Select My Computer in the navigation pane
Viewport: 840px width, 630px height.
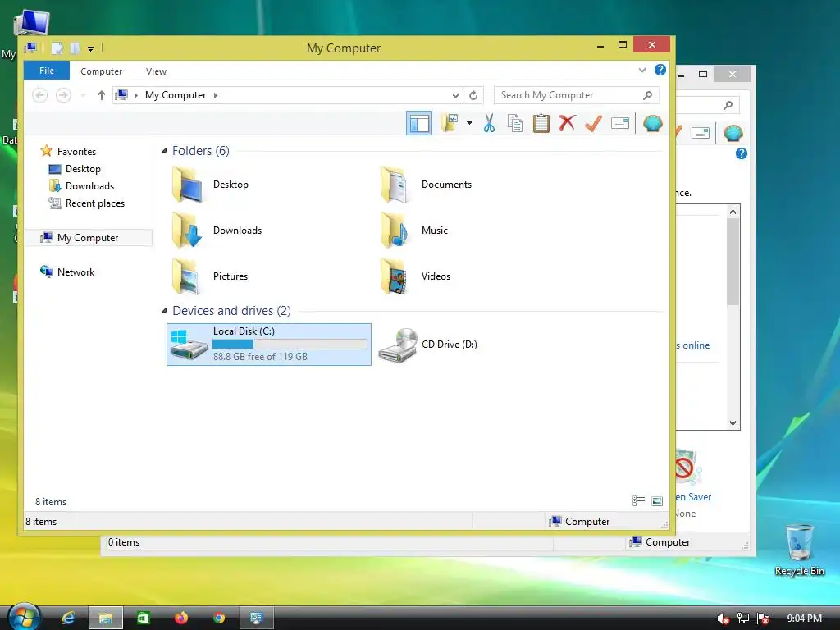point(89,237)
